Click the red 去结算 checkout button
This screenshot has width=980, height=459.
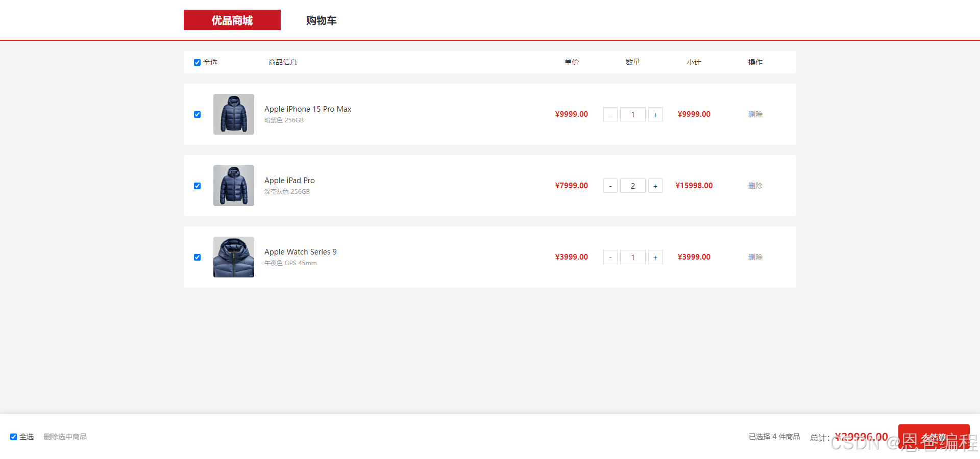(x=934, y=437)
